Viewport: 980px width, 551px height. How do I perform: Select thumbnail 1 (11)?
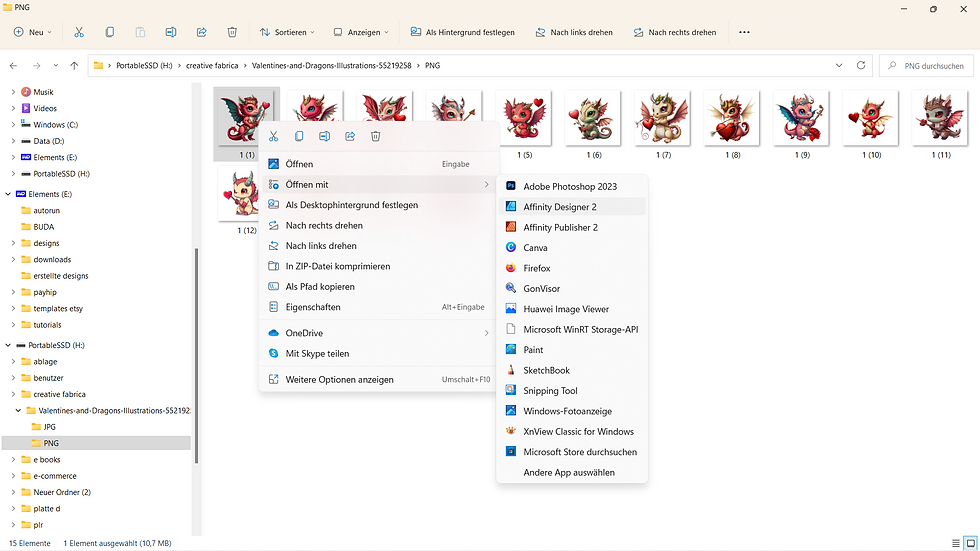tap(940, 124)
